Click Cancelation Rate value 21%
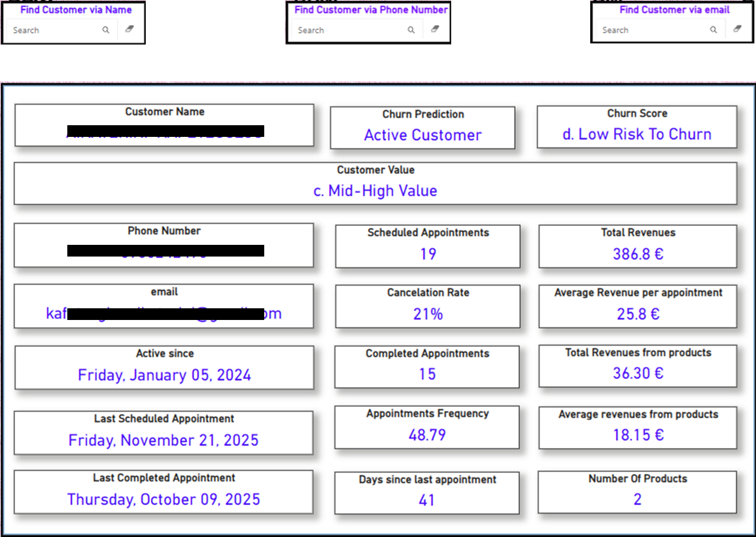This screenshot has height=537, width=756. tap(428, 314)
